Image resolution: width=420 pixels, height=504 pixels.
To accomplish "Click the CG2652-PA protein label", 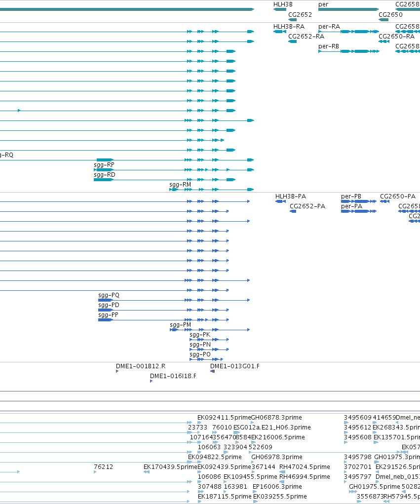I will 307,206.
